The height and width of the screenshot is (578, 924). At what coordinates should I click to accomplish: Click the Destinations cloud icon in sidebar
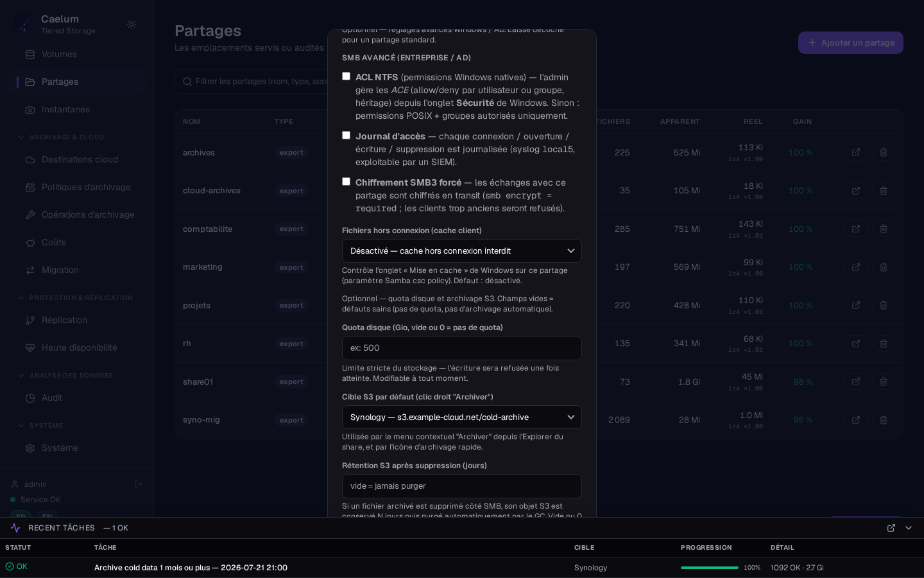click(30, 160)
